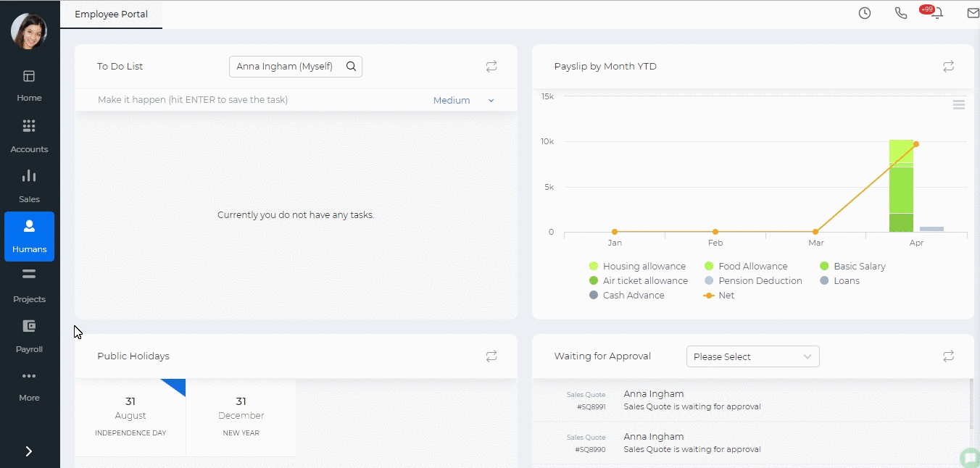Click the Waiting for Approval scrollbar
The image size is (980, 468).
[x=972, y=405]
